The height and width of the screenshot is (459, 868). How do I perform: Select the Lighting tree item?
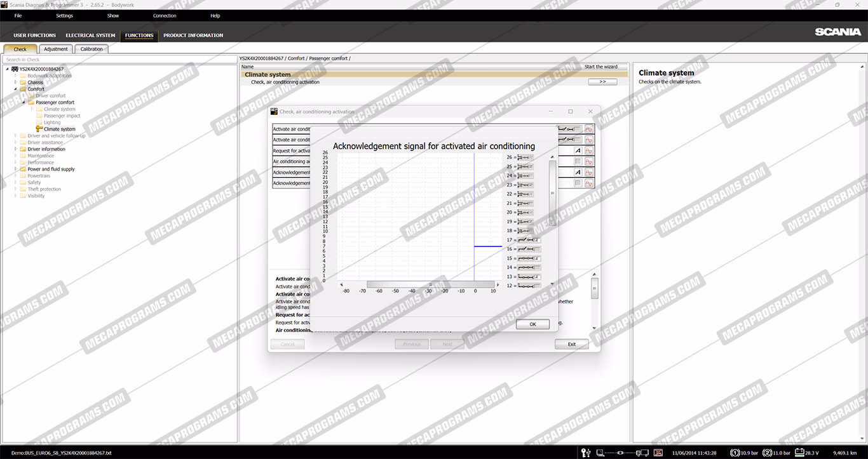[52, 123]
